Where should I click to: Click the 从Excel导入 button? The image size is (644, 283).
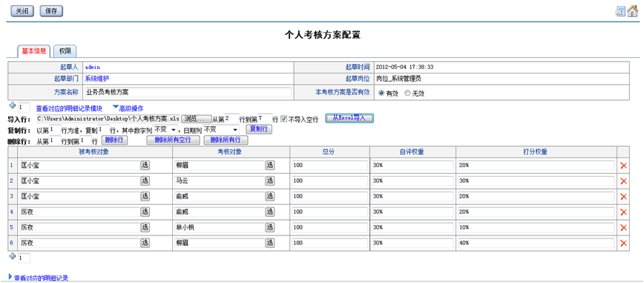pyautogui.click(x=349, y=118)
